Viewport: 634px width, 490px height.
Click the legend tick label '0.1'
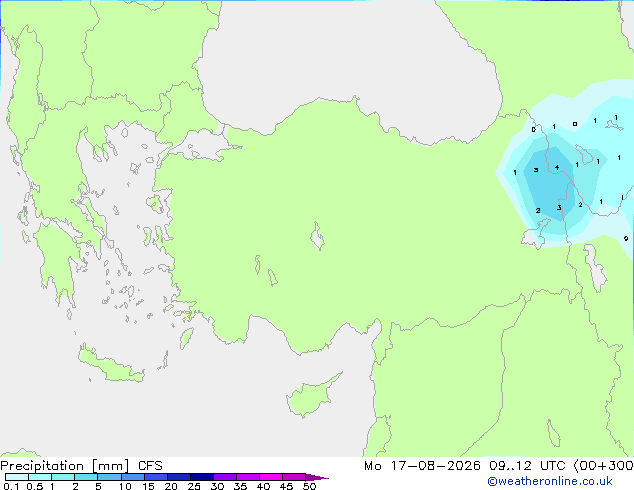(11, 486)
